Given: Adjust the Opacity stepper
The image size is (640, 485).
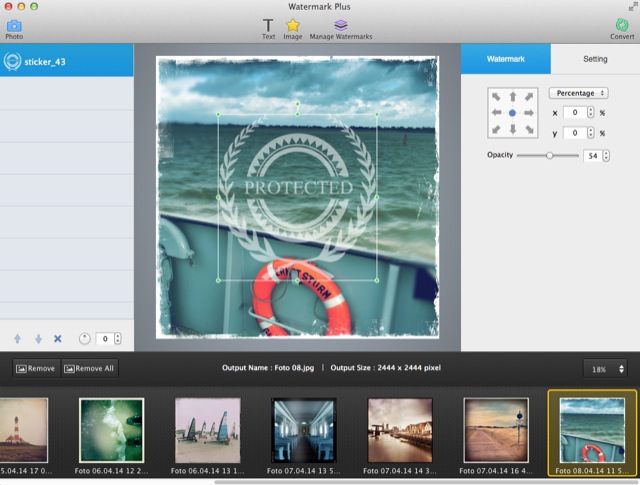Looking at the screenshot, I should click(606, 156).
